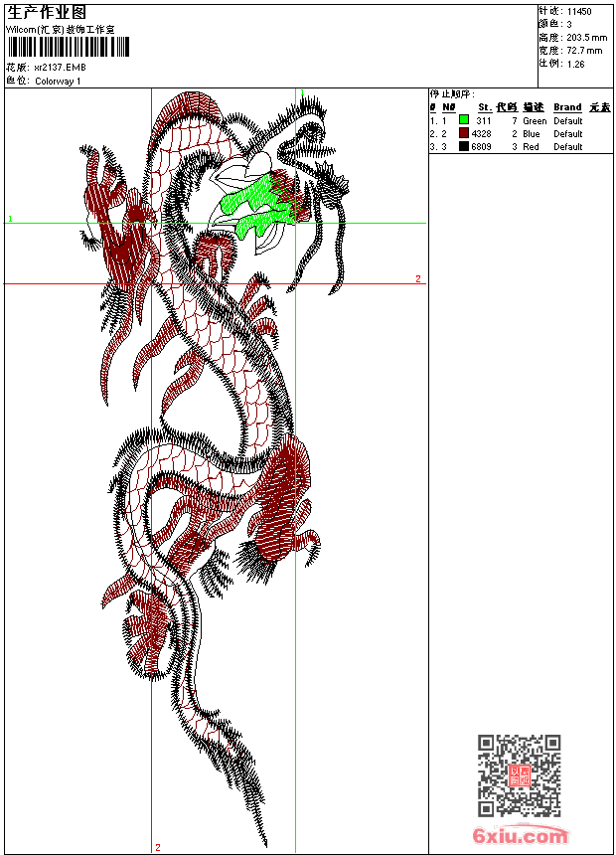Select the dark red swatch beside 4328

pyautogui.click(x=464, y=133)
